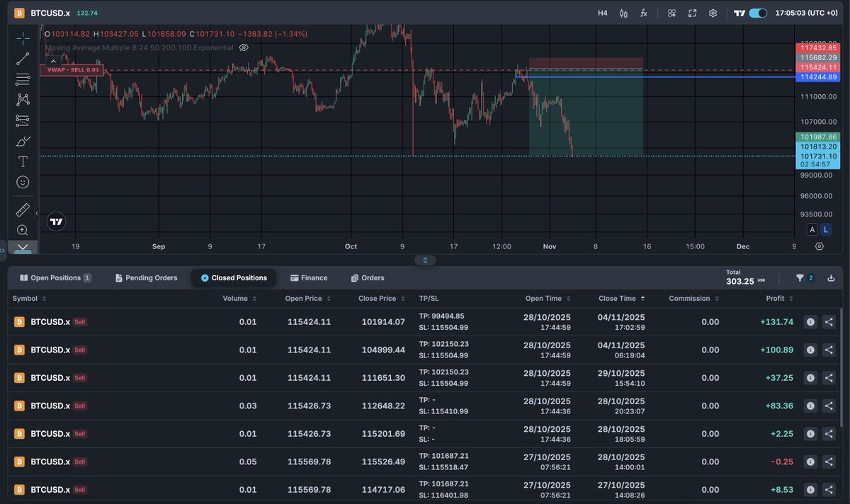
Task: Show info for the +100.89 profit trade
Action: click(810, 350)
